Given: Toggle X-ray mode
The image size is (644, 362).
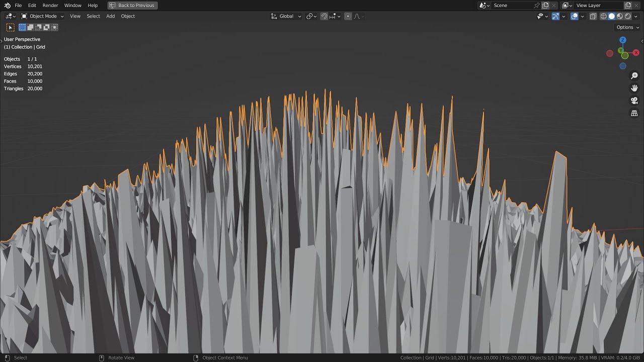Looking at the screenshot, I should (593, 16).
